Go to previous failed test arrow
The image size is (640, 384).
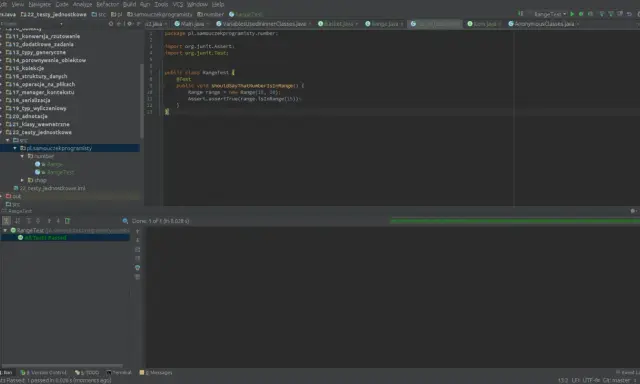[x=49, y=221]
